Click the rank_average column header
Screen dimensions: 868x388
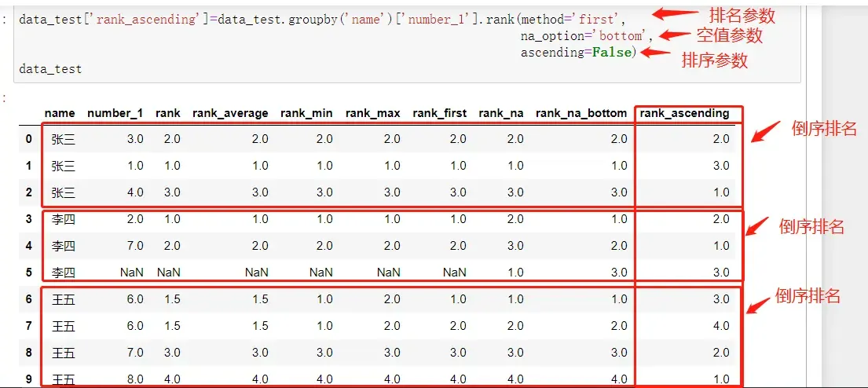point(230,113)
